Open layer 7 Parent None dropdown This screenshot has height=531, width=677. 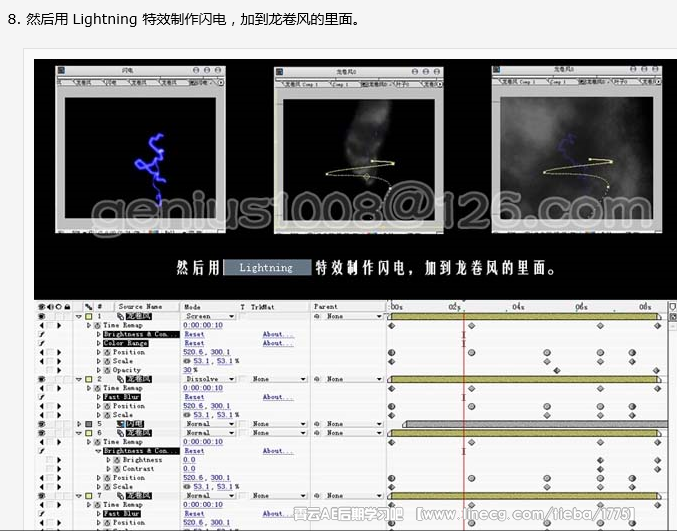click(x=353, y=496)
